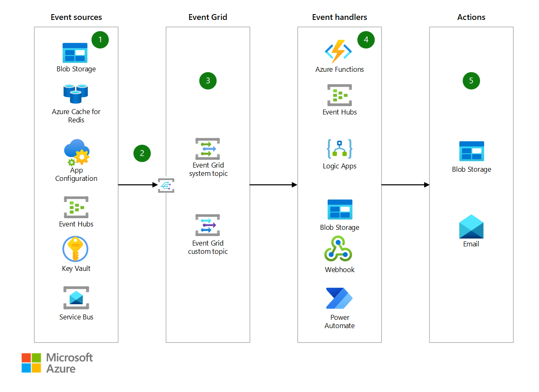Open the App Configuration icon
The height and width of the screenshot is (392, 539).
click(76, 152)
